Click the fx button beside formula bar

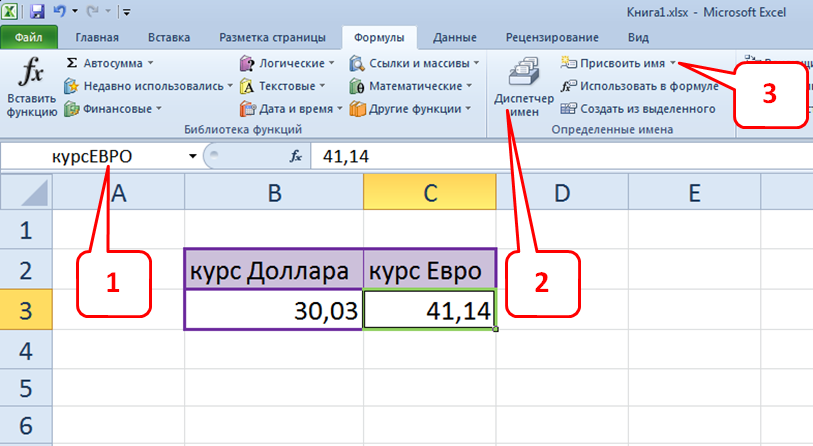(296, 157)
